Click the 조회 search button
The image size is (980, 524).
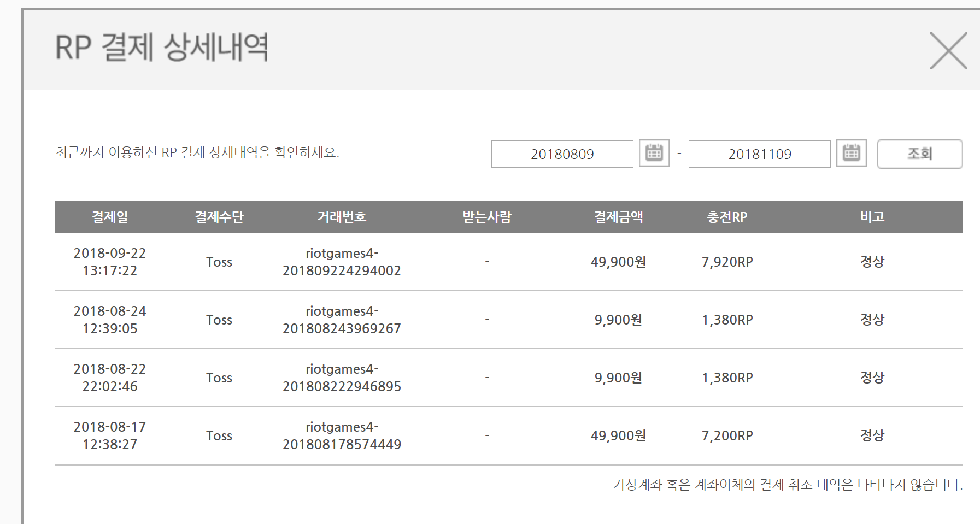920,154
